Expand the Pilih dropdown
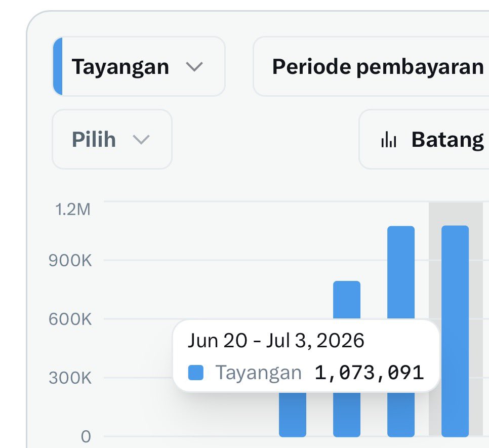 [112, 139]
